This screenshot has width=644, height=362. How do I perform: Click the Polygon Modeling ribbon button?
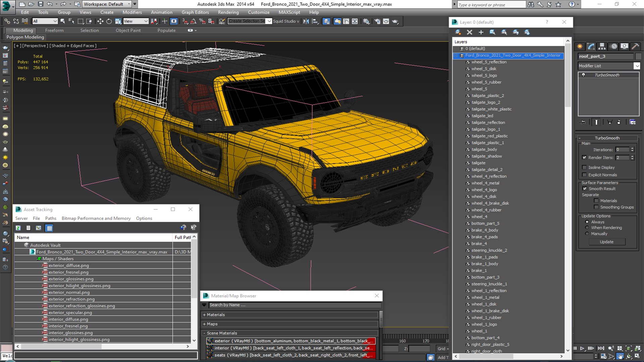pyautogui.click(x=25, y=37)
